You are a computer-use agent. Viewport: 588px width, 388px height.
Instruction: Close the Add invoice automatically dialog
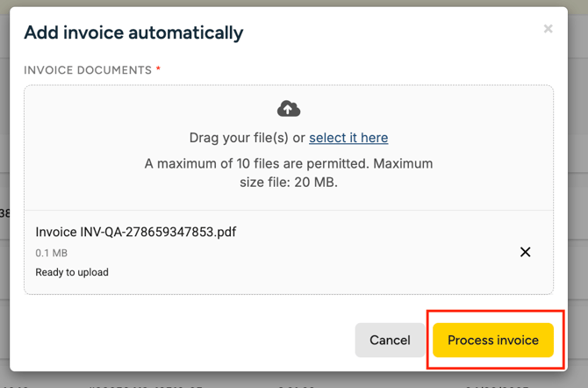548,29
